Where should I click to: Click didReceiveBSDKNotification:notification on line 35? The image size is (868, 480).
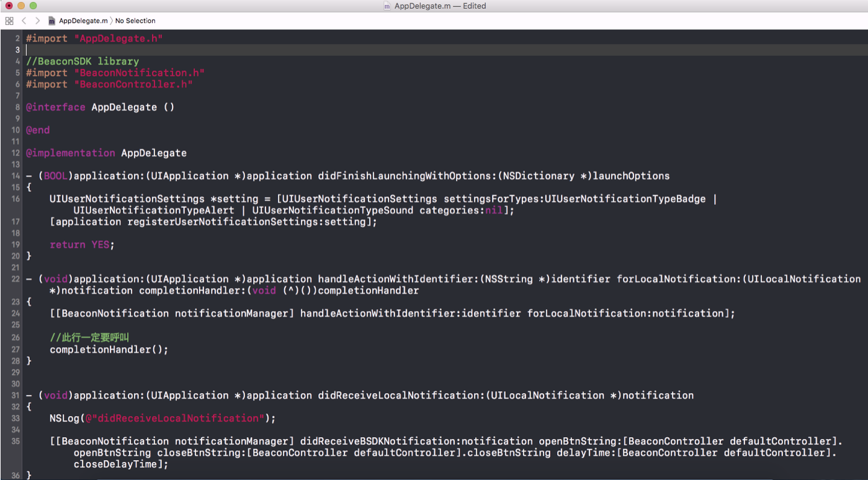point(416,441)
